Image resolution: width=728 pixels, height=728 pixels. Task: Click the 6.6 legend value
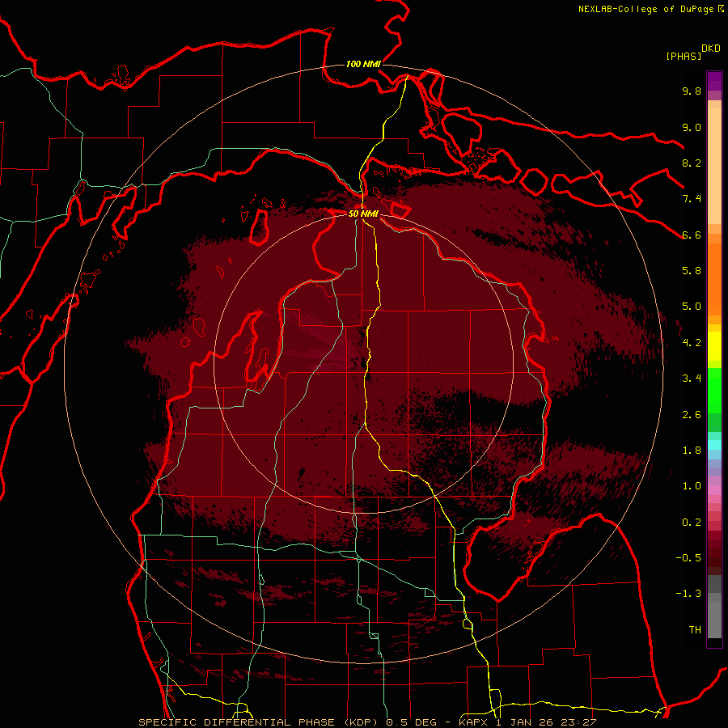(692, 235)
